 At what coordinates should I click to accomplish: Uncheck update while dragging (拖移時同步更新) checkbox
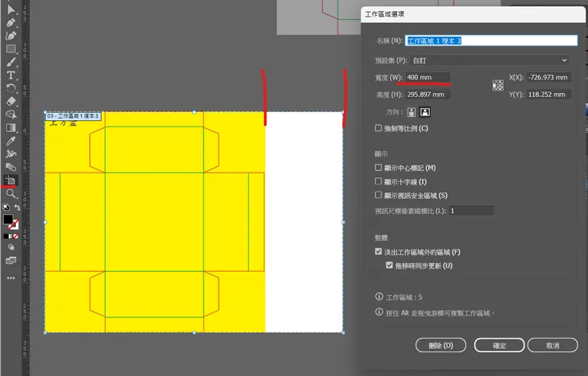[389, 266]
